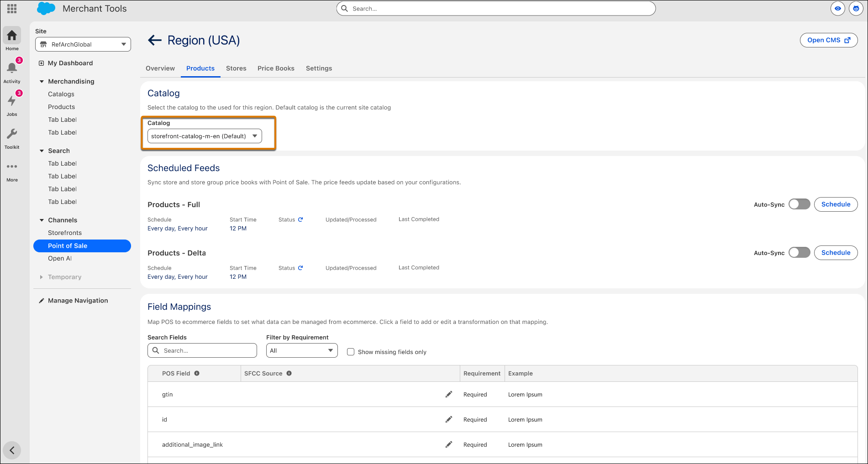The width and height of the screenshot is (868, 464).
Task: Open the app launcher grid icon
Action: [x=12, y=9]
